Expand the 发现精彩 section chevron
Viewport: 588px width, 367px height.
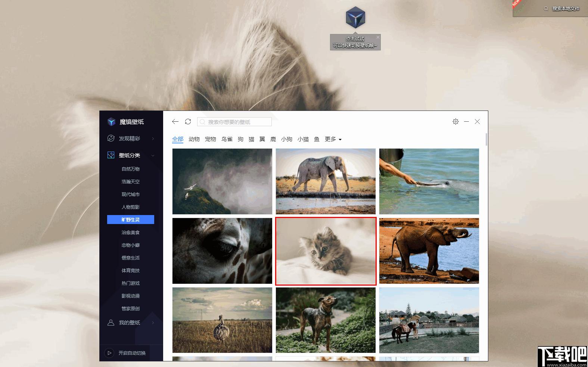[x=153, y=139]
